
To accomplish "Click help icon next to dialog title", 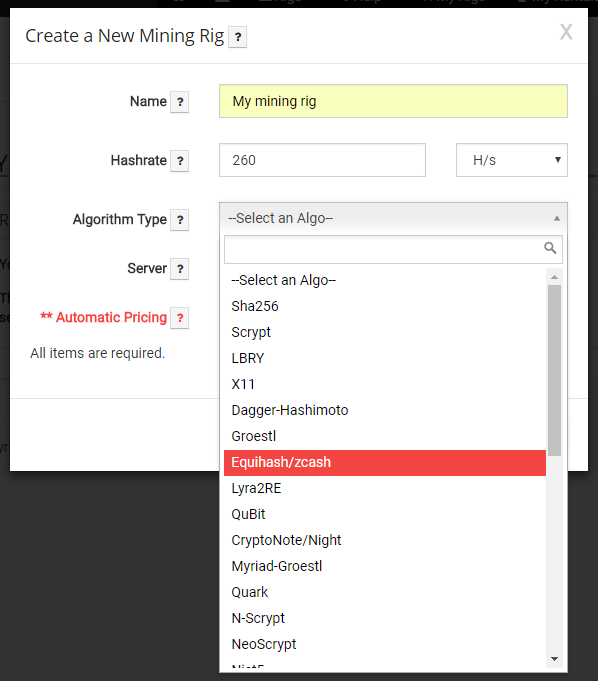I will point(238,37).
